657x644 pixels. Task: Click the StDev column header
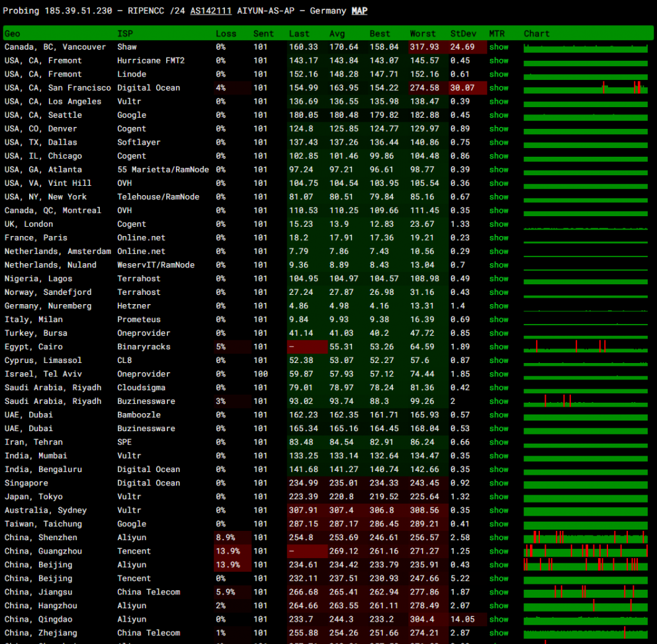tap(463, 34)
